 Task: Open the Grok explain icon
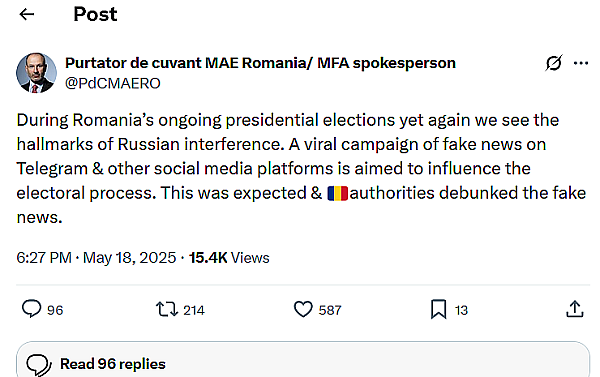pos(554,63)
